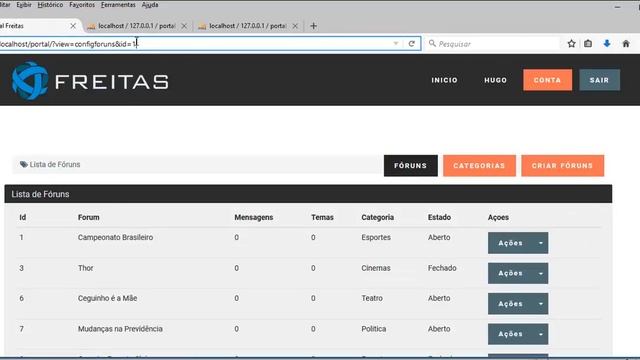Screen dimensions: 640x360
Task: Open the Exibir menu
Action: pos(24,5)
